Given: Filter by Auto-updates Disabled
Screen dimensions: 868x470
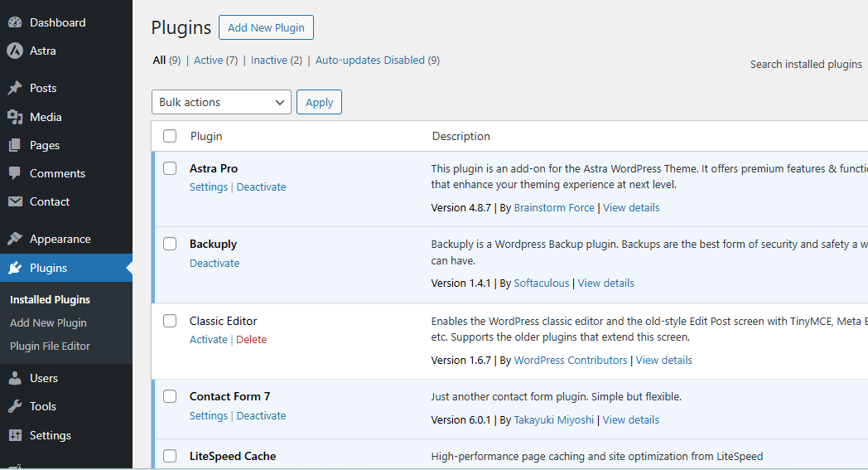Looking at the screenshot, I should click(369, 60).
